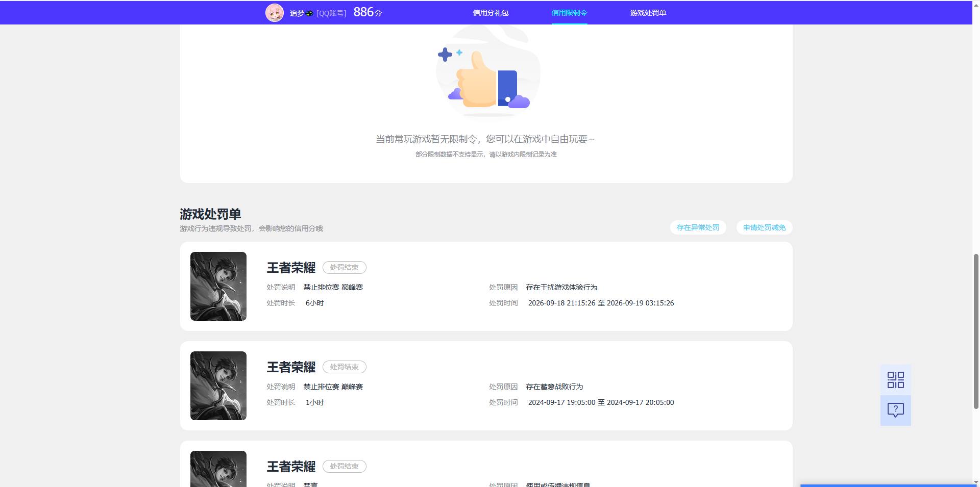
Task: Click the text 存在干扰游戏体验行为
Action: tap(561, 287)
